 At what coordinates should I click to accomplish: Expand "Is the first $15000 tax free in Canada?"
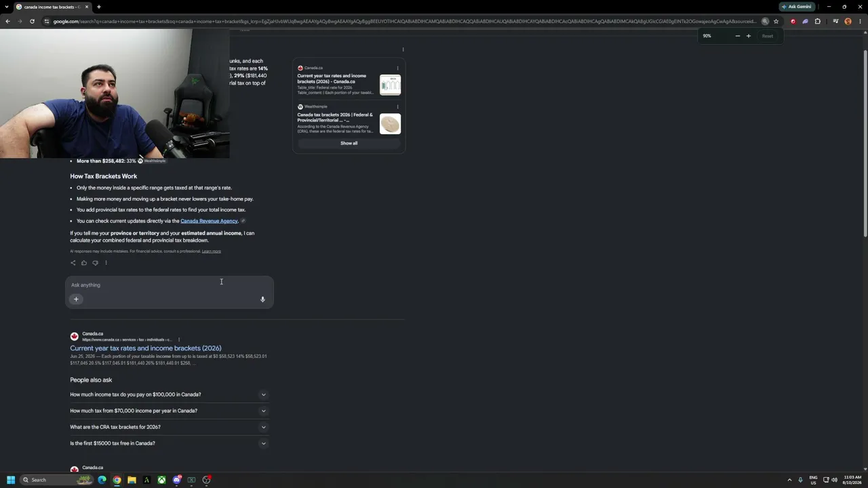coord(169,443)
